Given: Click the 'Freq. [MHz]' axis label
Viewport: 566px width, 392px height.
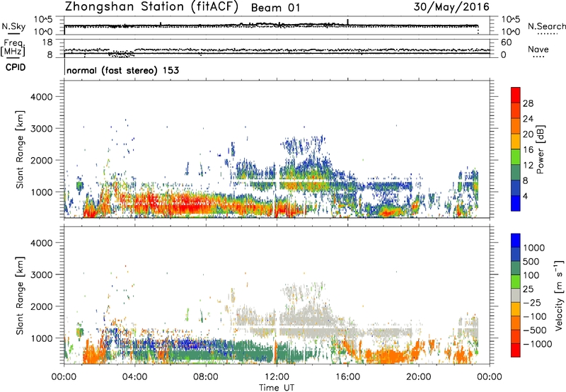Looking at the screenshot, I should [13, 47].
